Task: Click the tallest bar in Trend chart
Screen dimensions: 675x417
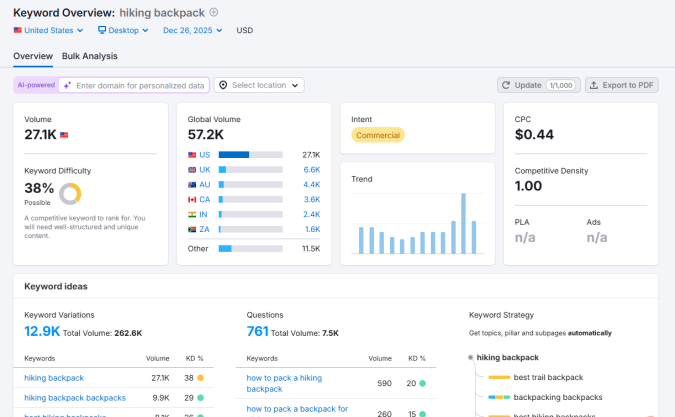Action: 463,223
